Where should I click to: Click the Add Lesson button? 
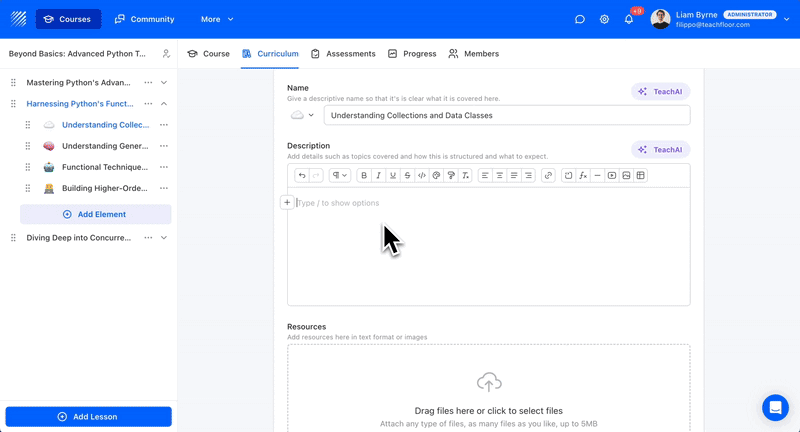(x=88, y=416)
